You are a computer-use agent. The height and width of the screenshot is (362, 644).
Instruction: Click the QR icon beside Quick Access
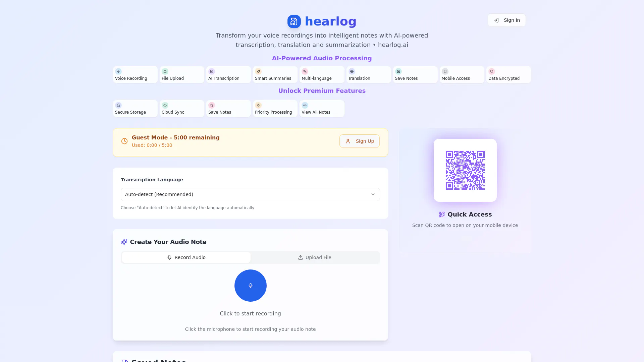442,215
